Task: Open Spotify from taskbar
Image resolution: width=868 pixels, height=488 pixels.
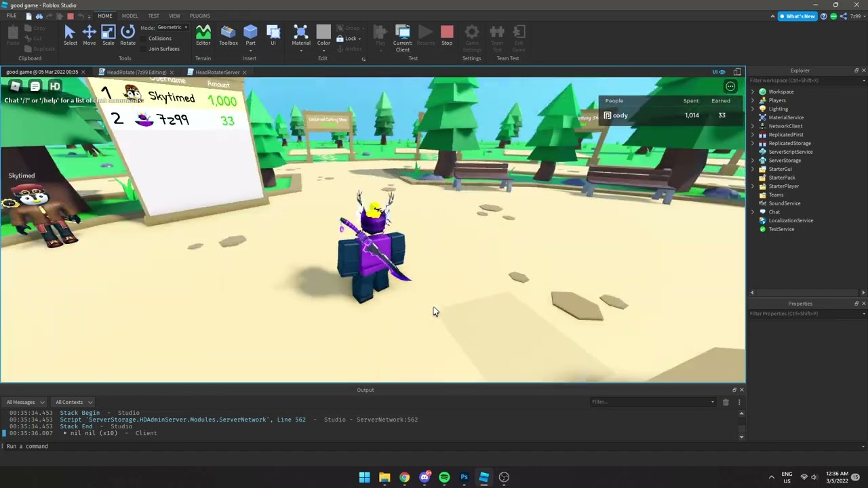Action: point(444,477)
